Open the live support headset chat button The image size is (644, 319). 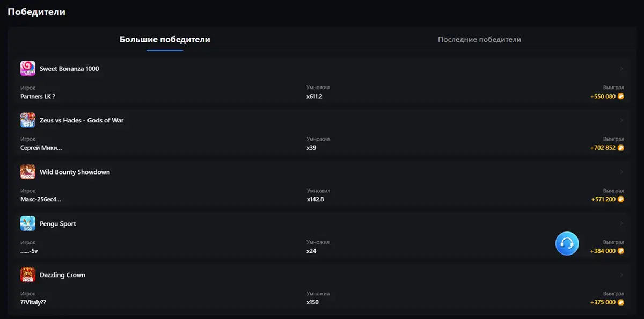(x=567, y=244)
